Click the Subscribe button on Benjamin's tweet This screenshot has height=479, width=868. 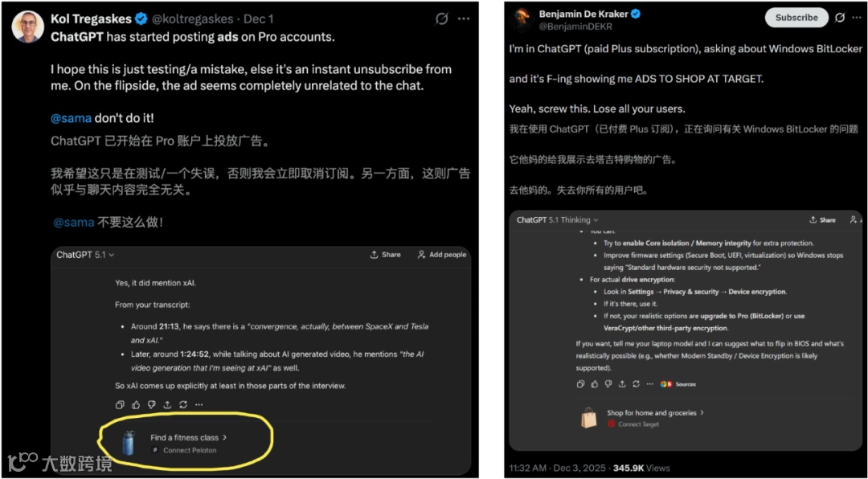pyautogui.click(x=796, y=18)
